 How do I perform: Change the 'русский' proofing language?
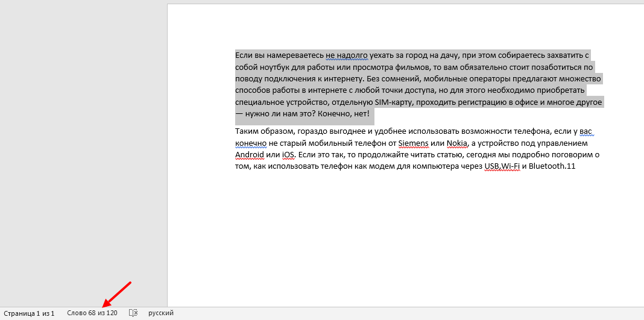click(x=161, y=313)
